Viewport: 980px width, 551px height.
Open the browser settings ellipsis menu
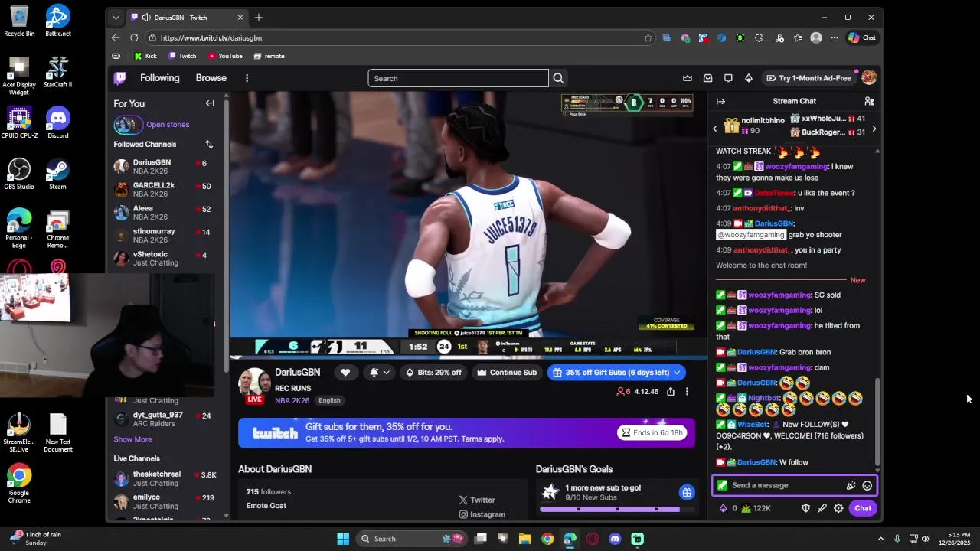tap(834, 37)
